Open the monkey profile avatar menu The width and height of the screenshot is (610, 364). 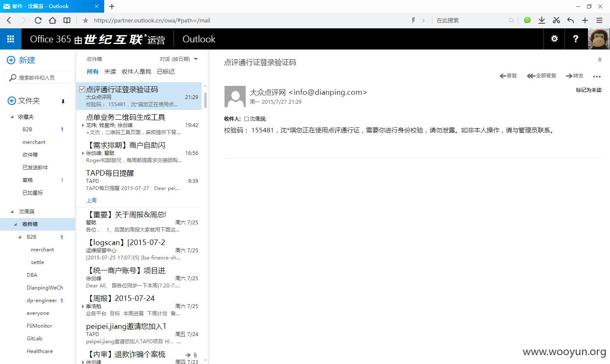coord(599,39)
